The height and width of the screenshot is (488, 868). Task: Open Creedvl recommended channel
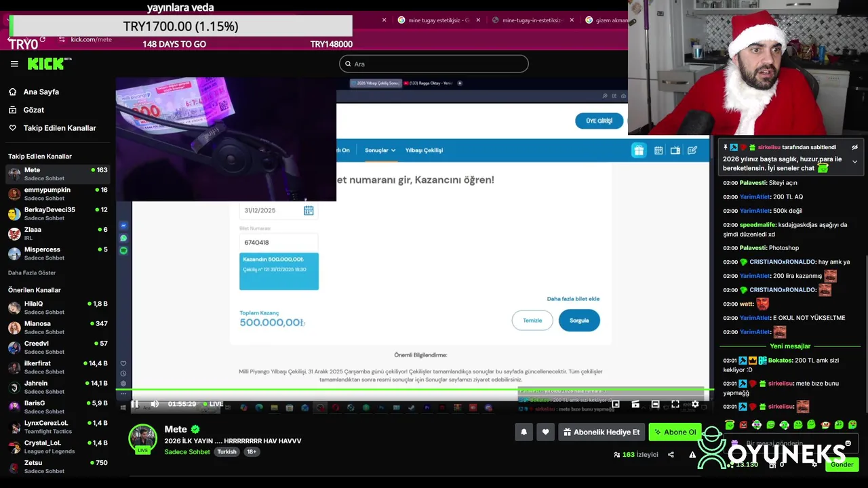[58, 347]
